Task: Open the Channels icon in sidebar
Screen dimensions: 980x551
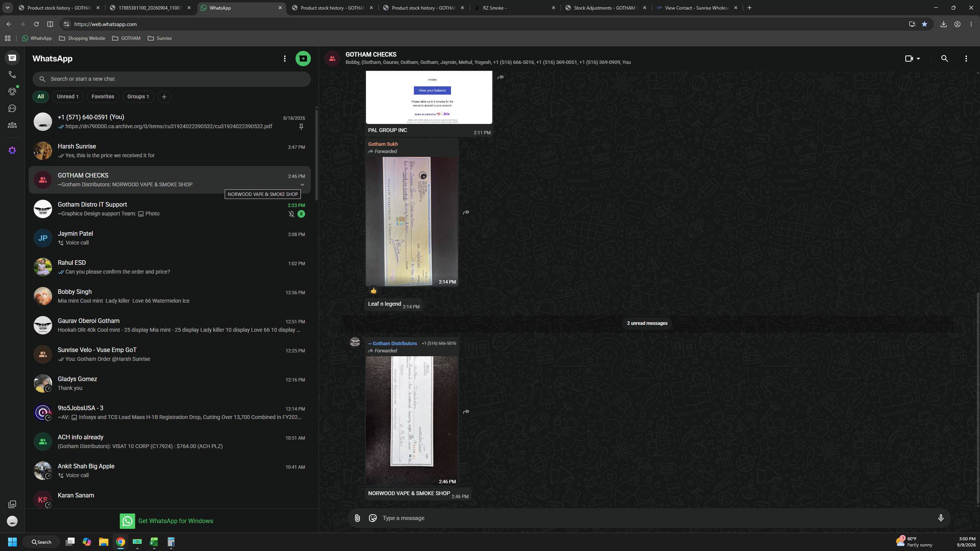Action: point(12,108)
